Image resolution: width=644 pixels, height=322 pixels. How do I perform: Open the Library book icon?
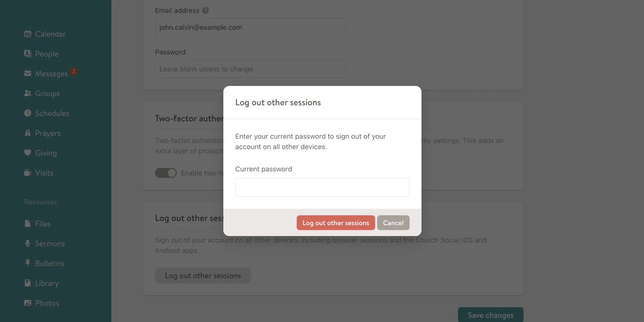(x=27, y=283)
